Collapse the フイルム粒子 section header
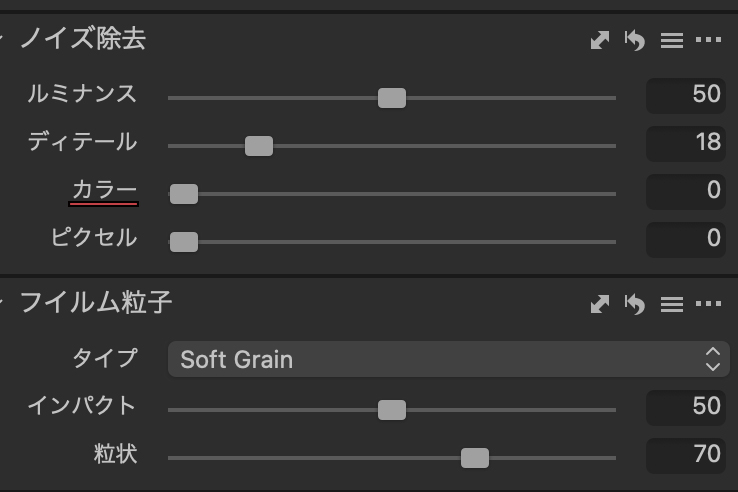Screen dimensions: 738x492 [x=96, y=302]
